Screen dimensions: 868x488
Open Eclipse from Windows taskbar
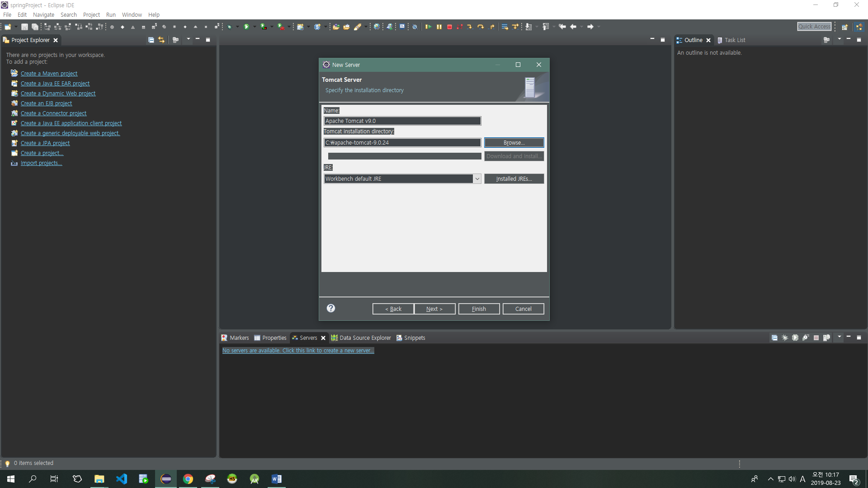point(166,479)
